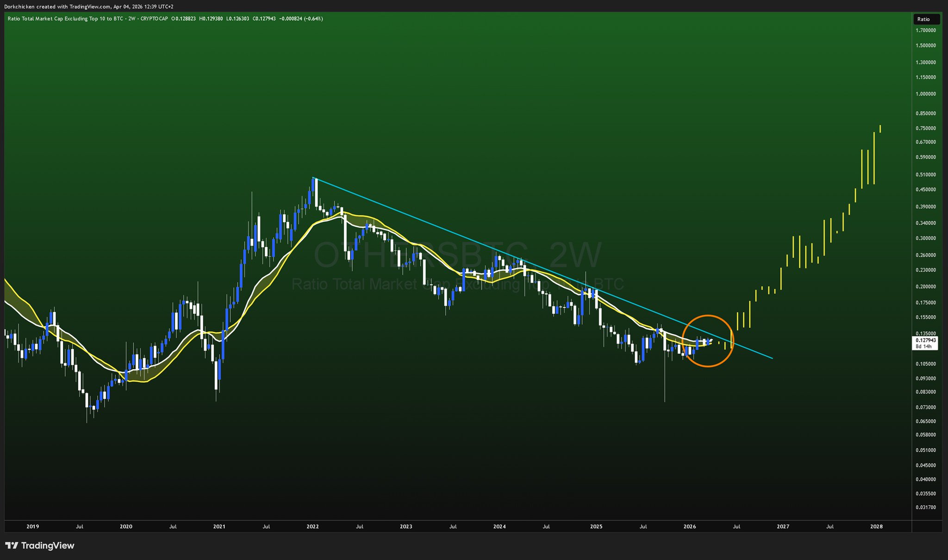Click the 1.000000 price scale level
This screenshot has height=560, width=948.
925,94
